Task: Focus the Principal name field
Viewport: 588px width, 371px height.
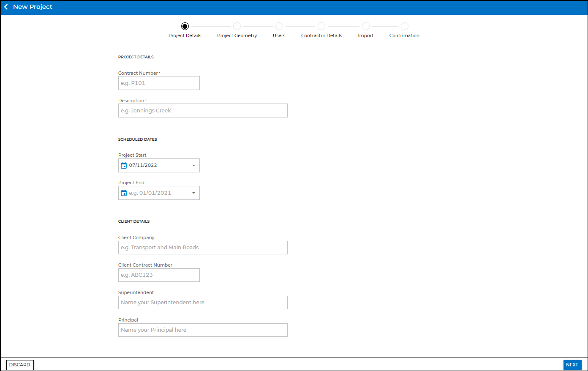Action: pyautogui.click(x=203, y=330)
